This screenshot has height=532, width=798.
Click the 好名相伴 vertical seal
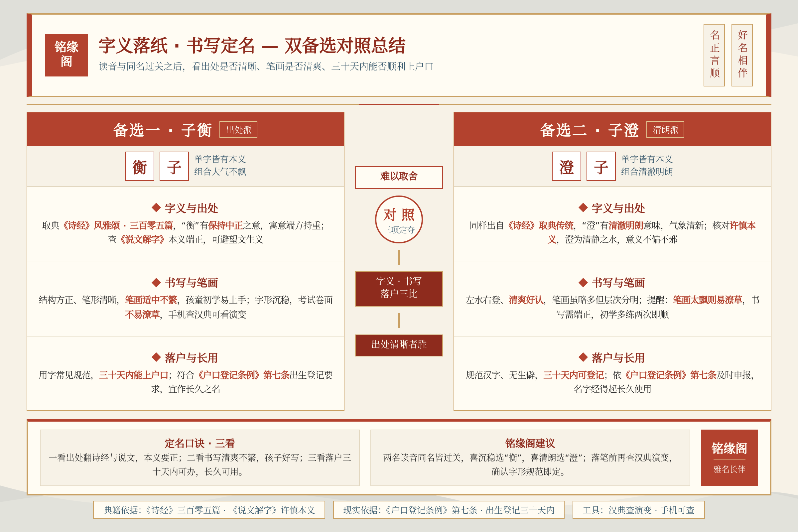742,55
